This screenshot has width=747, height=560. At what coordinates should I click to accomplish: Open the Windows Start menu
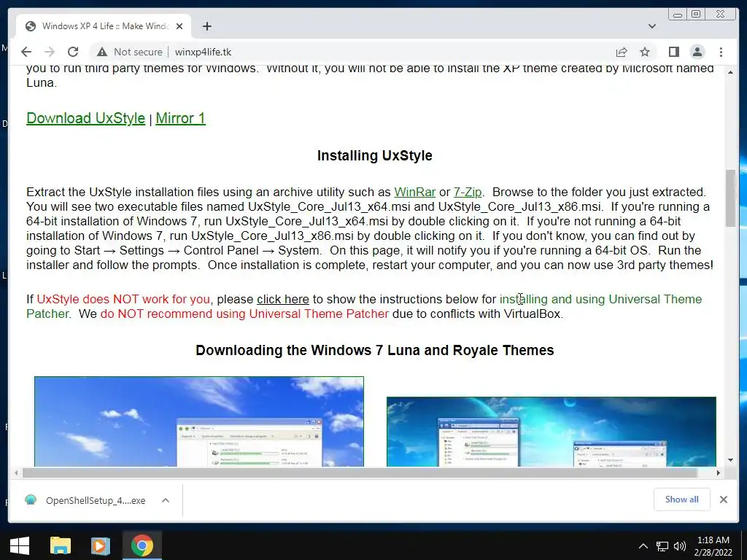pos(19,545)
